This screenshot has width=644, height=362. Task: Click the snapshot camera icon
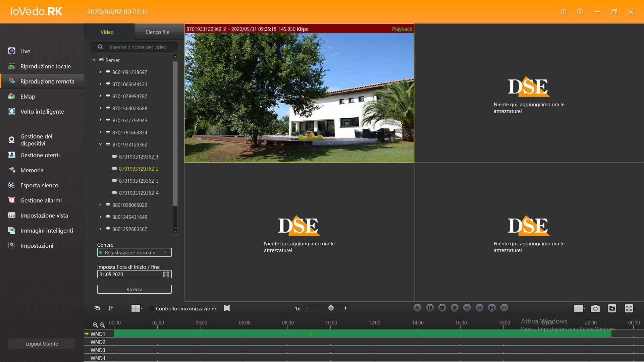point(595,308)
